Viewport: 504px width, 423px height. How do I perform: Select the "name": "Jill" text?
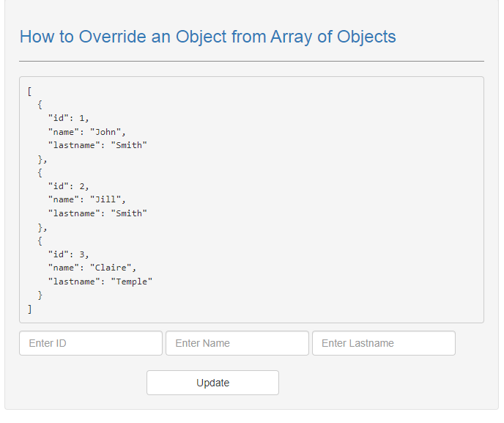click(x=86, y=199)
